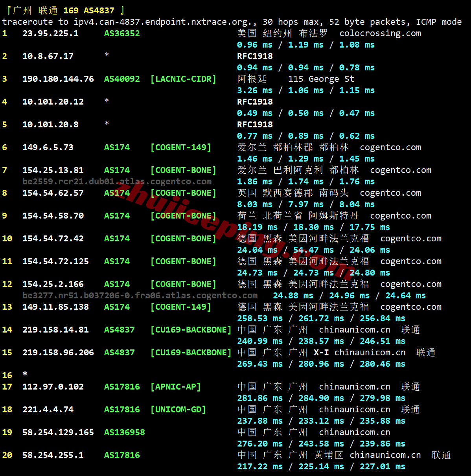Click IP address 154.54.62.57
471x476 pixels.
coord(53,193)
